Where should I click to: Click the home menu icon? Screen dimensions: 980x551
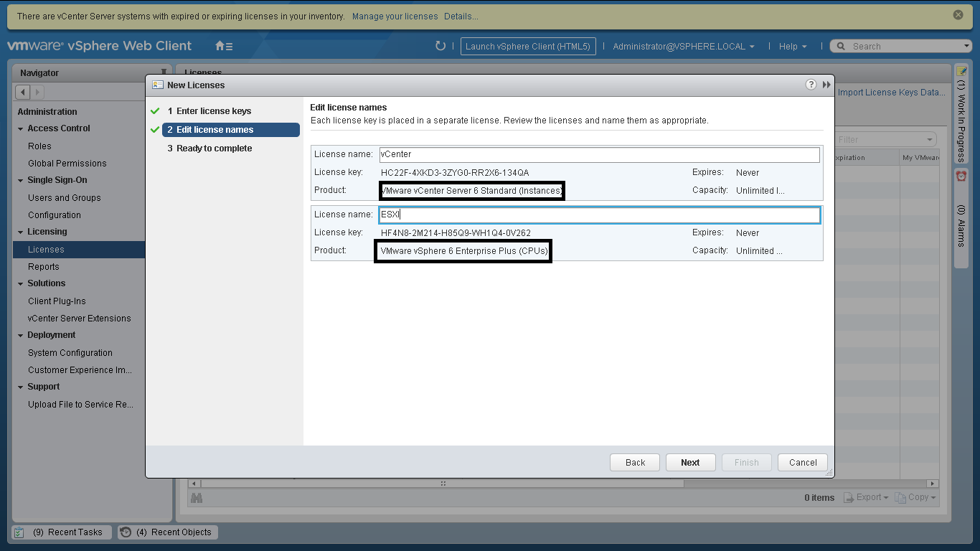[x=223, y=46]
